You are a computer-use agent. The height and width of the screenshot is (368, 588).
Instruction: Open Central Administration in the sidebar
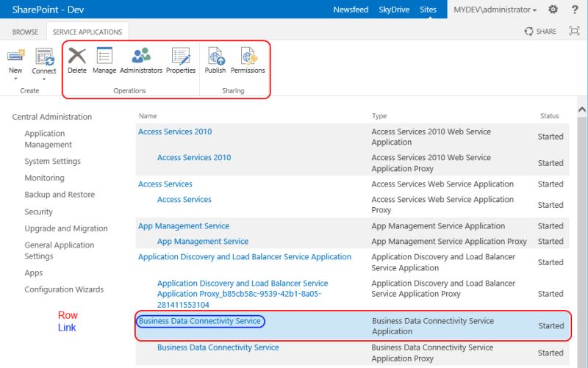click(x=51, y=117)
